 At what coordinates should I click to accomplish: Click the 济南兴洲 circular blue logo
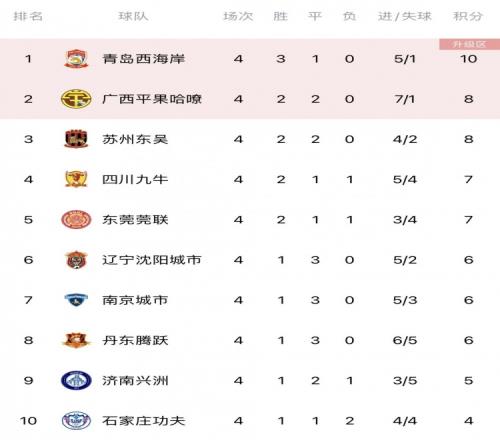coord(76,380)
